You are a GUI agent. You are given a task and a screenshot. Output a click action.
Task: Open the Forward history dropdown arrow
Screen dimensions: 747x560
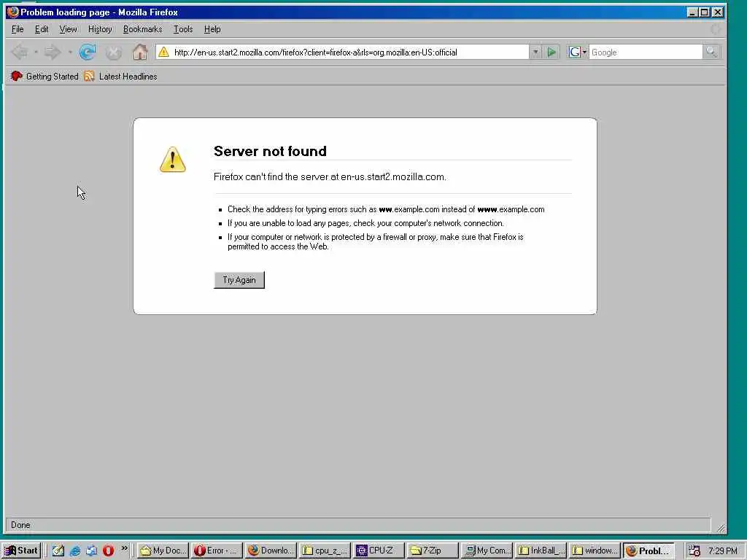(70, 52)
